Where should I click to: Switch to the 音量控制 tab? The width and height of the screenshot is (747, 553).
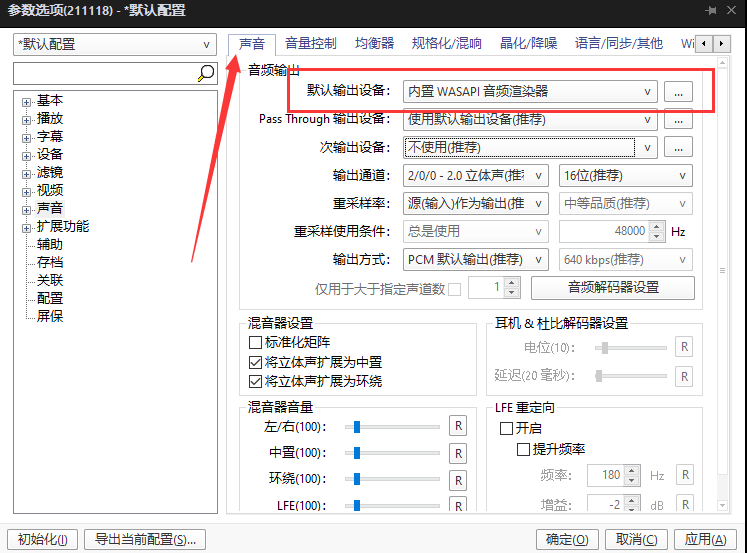[311, 43]
